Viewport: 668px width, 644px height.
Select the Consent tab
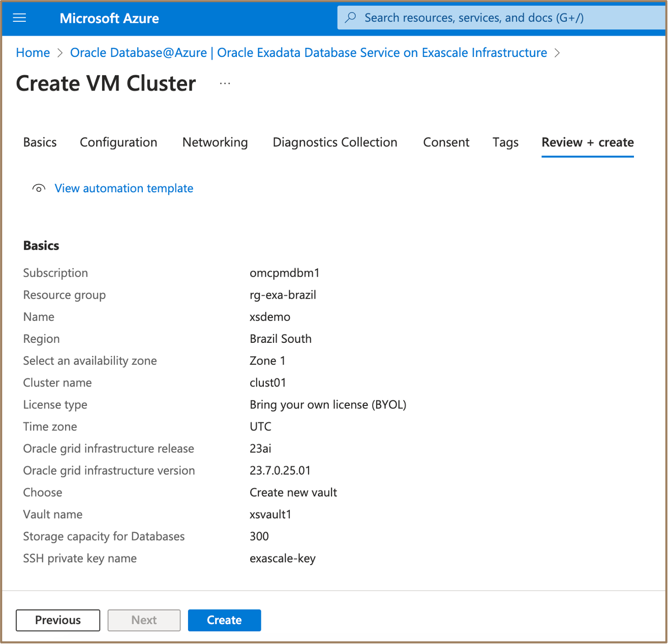click(x=446, y=142)
